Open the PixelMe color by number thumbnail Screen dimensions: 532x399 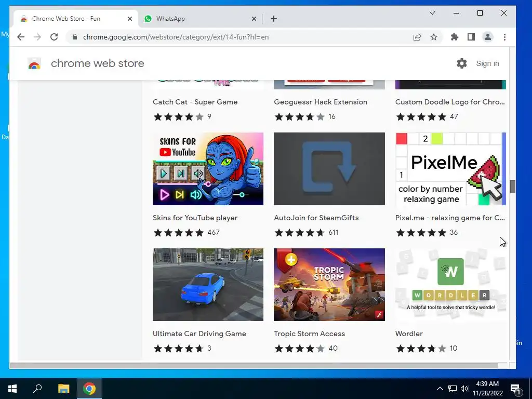tap(450, 169)
